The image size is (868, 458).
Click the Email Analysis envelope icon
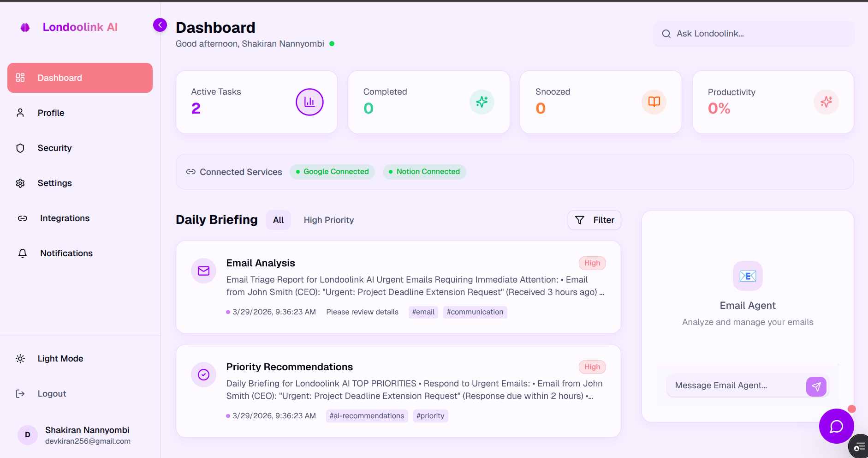pos(204,271)
